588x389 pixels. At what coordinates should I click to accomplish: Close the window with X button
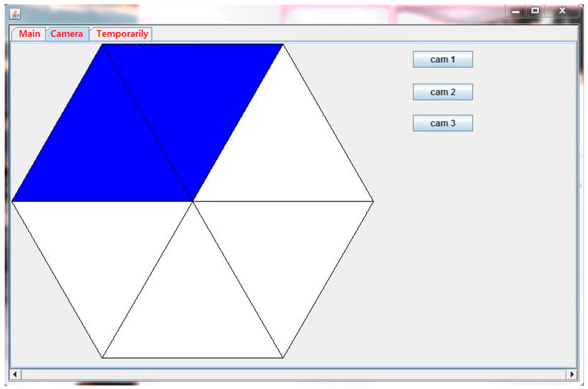pyautogui.click(x=562, y=11)
